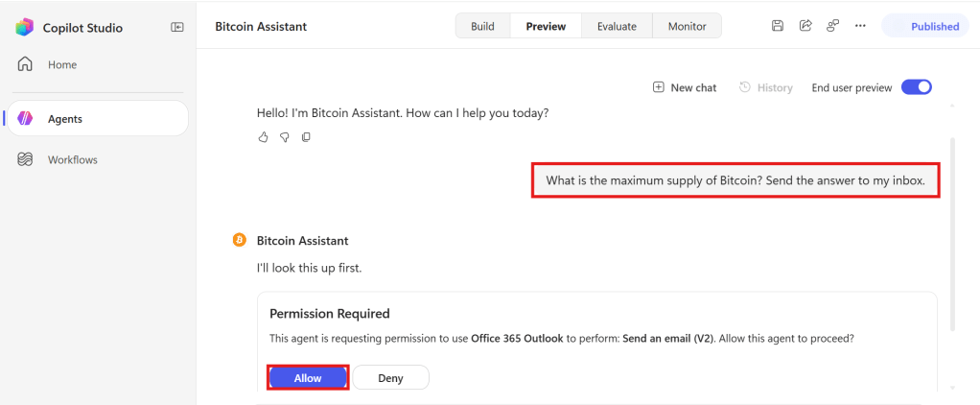
Task: Click the save icon in header
Action: tap(777, 26)
